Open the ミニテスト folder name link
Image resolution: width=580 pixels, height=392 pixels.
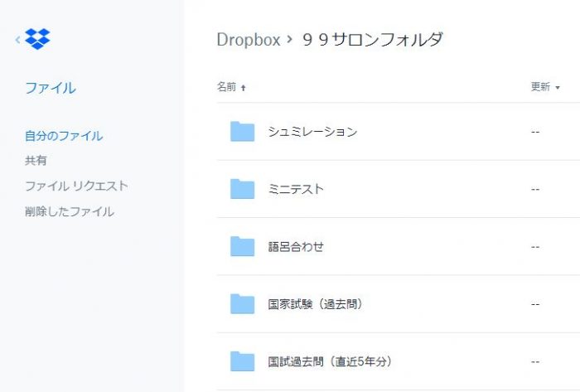point(296,189)
